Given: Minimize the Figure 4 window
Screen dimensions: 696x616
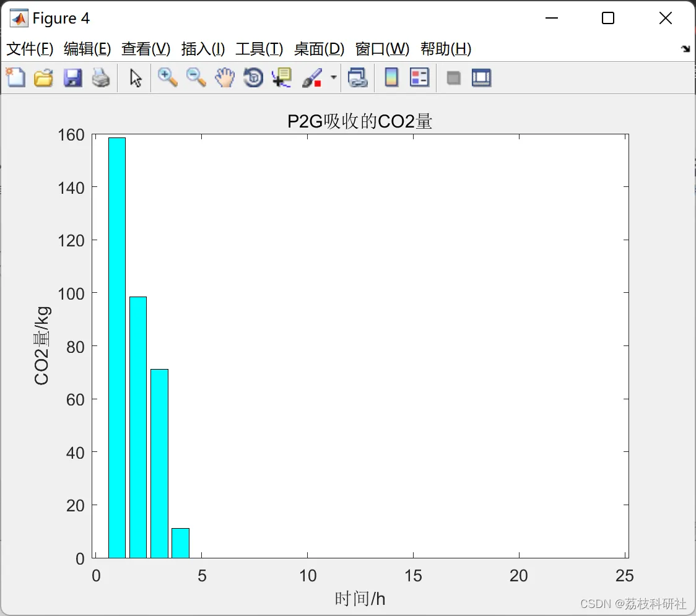Looking at the screenshot, I should pyautogui.click(x=552, y=18).
